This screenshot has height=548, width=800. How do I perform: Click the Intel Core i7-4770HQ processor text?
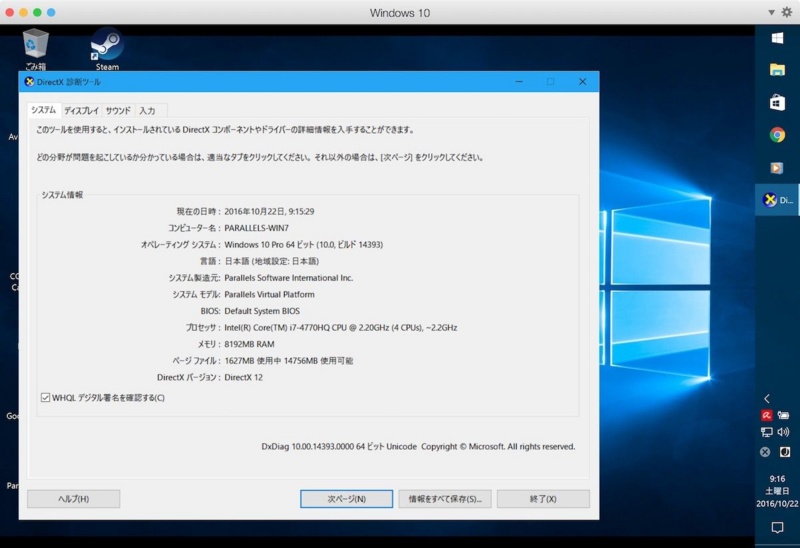pyautogui.click(x=341, y=328)
